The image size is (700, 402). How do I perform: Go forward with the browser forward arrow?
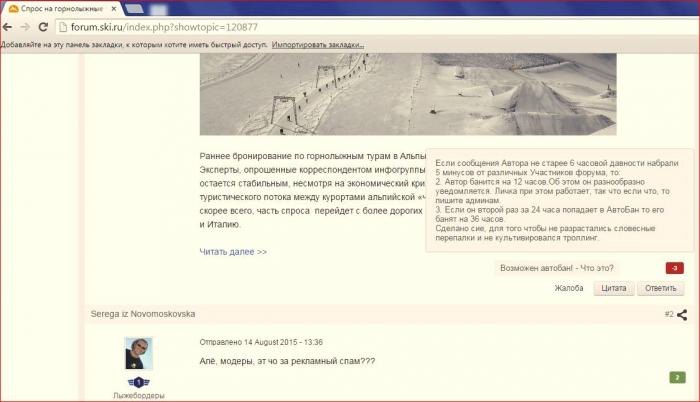click(x=25, y=27)
